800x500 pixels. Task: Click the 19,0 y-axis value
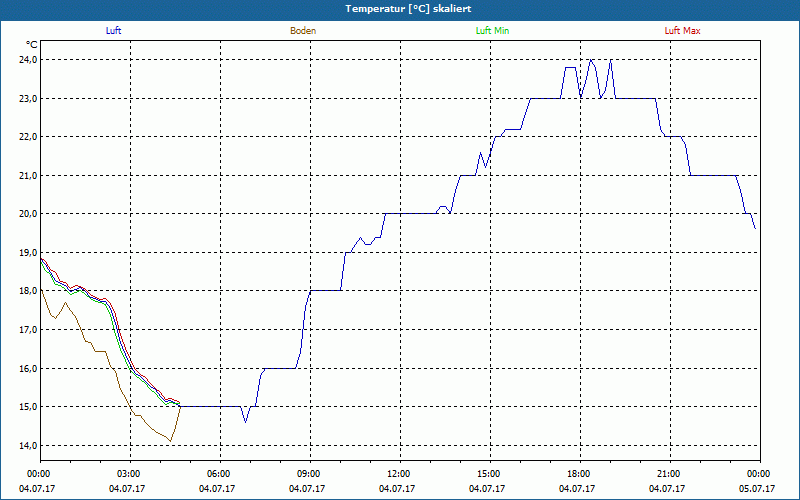[x=29, y=253]
